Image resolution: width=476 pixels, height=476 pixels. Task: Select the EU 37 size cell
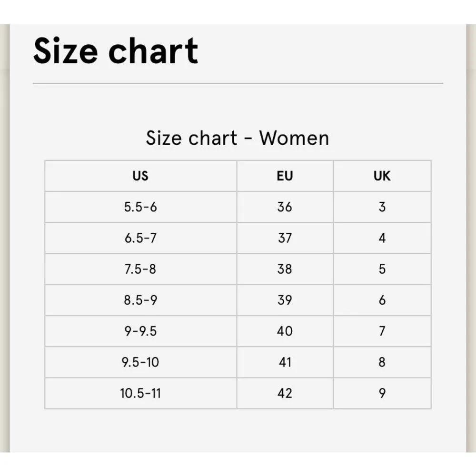pos(285,238)
